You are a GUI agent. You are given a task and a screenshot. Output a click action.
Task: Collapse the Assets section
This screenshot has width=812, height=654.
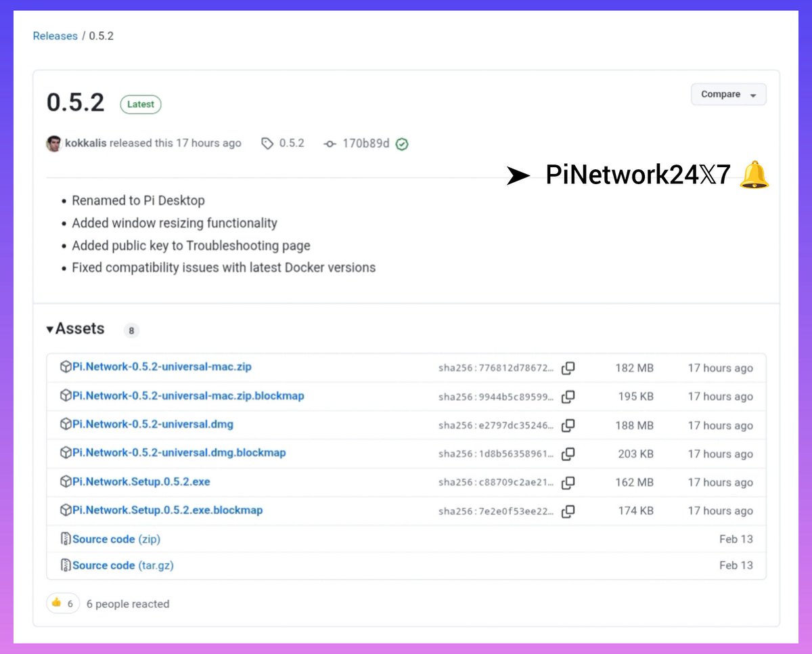coord(50,329)
